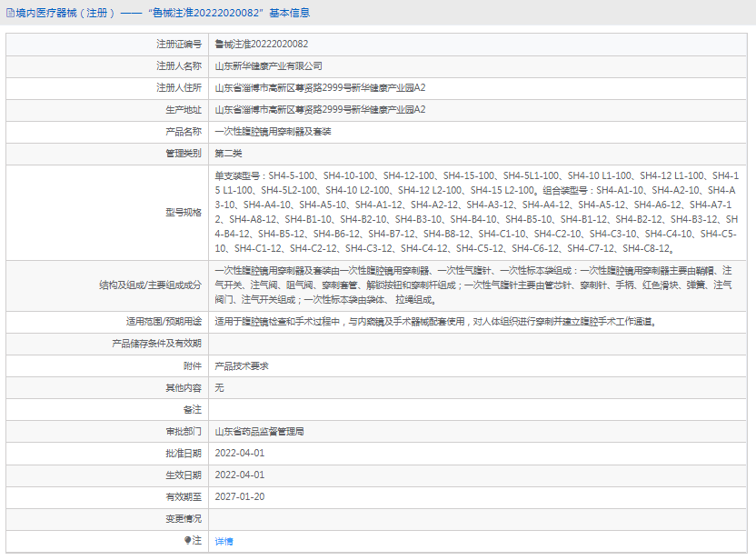Select the 生产地址 address value
Screen dimensions: 756x560
click(320, 109)
